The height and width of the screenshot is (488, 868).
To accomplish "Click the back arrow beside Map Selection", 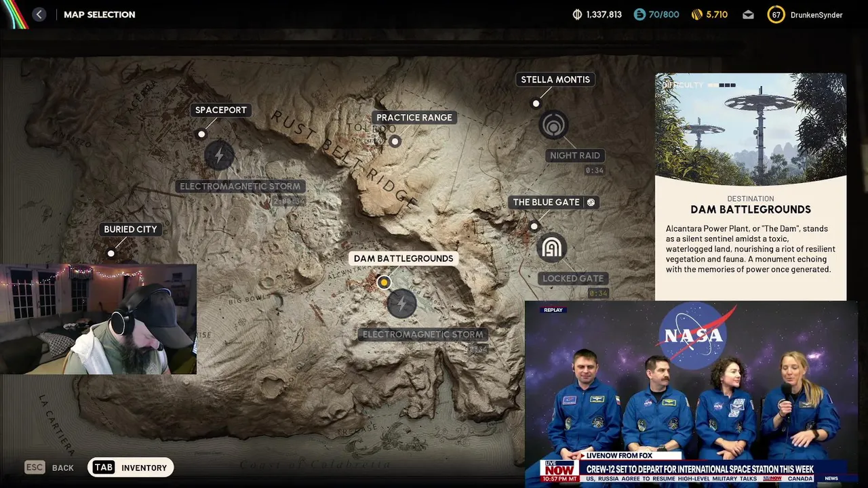I will [39, 14].
